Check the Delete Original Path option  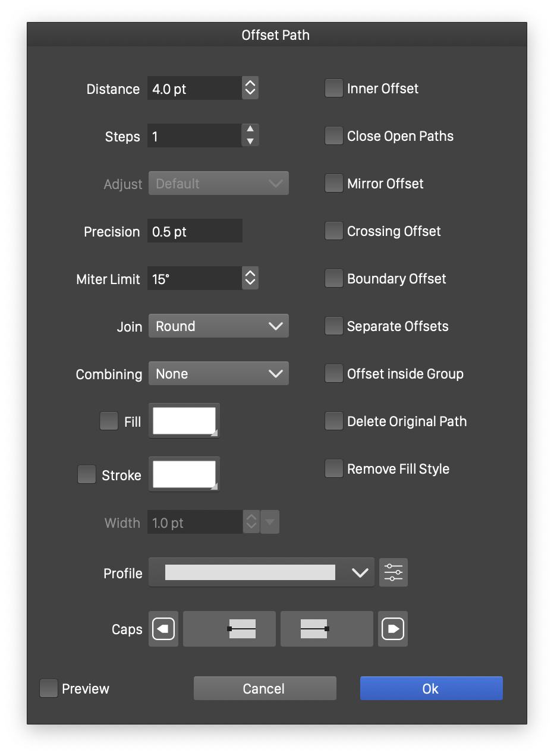pyautogui.click(x=334, y=421)
